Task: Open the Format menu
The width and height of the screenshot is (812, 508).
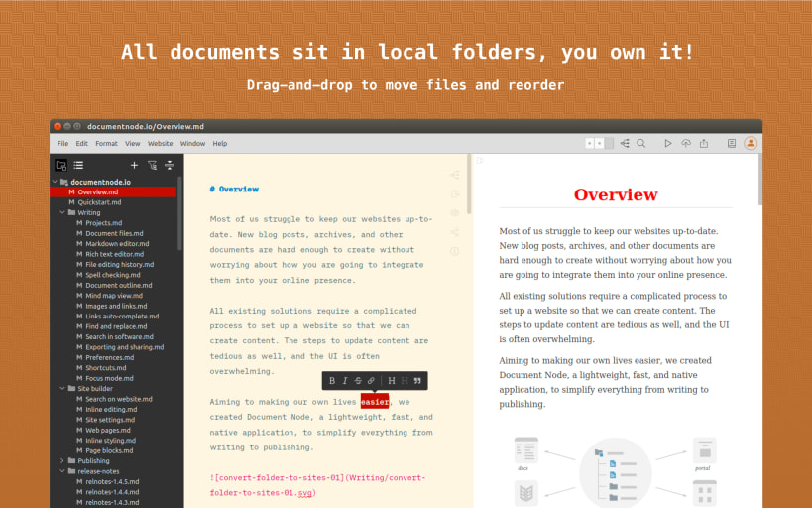Action: pos(106,144)
